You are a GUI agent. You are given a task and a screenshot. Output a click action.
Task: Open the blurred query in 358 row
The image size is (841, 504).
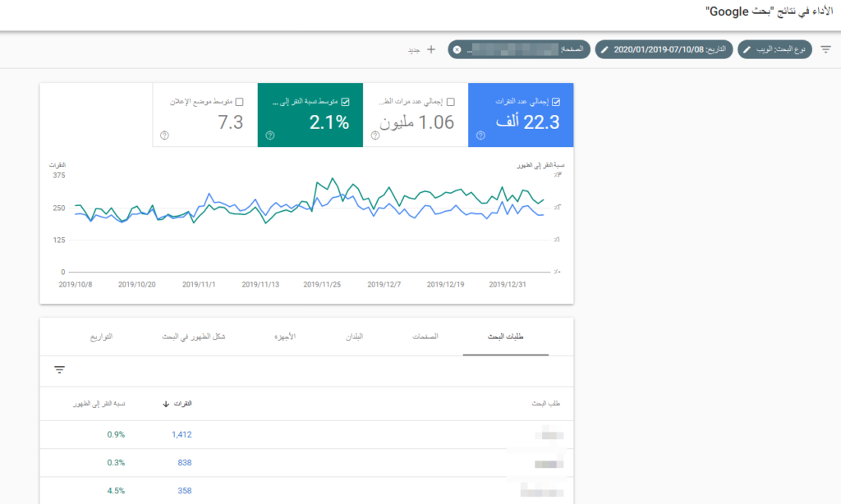pos(542,491)
